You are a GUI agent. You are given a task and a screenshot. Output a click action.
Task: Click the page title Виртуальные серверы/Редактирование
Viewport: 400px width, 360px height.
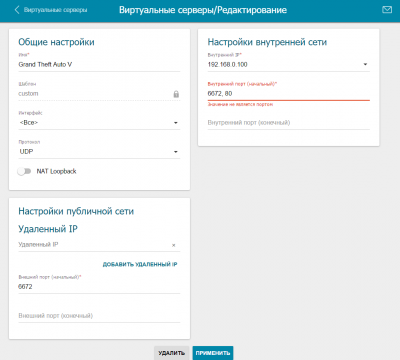(x=203, y=10)
